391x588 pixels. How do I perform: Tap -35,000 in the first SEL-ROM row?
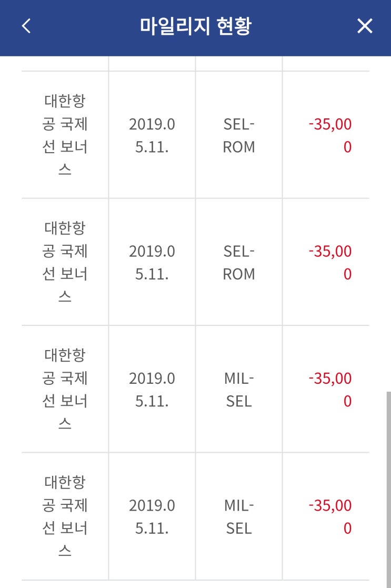[x=330, y=135]
